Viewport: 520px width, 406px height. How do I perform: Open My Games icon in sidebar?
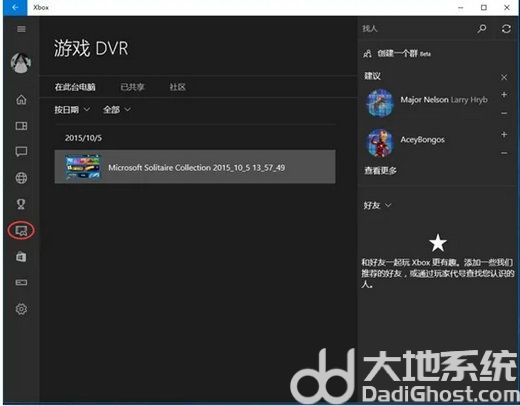pyautogui.click(x=21, y=126)
